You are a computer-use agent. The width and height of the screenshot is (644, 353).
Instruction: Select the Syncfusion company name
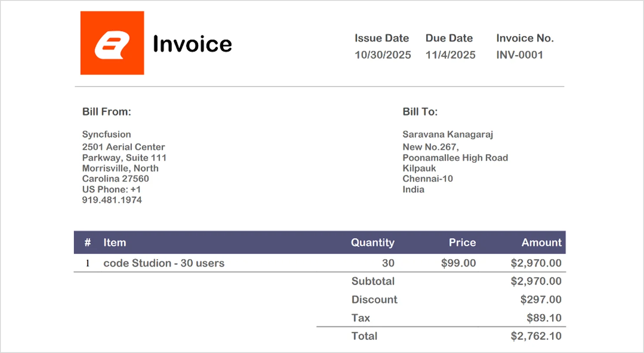tap(106, 134)
